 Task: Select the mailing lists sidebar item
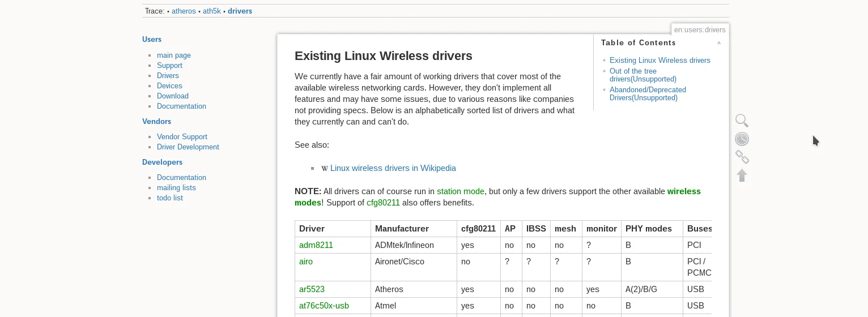(x=176, y=188)
